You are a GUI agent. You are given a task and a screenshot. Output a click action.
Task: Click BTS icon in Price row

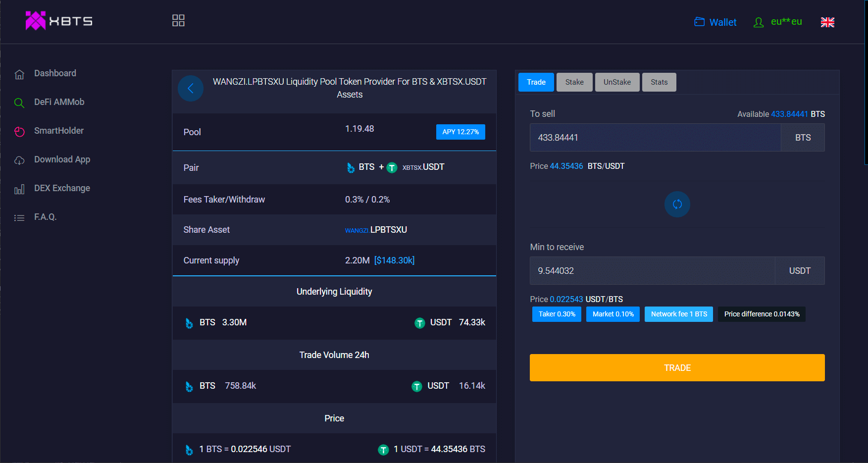(x=189, y=450)
